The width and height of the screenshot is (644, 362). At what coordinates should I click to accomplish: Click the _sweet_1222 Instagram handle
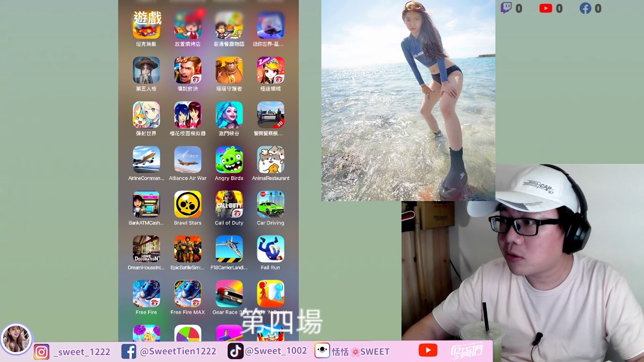click(83, 352)
